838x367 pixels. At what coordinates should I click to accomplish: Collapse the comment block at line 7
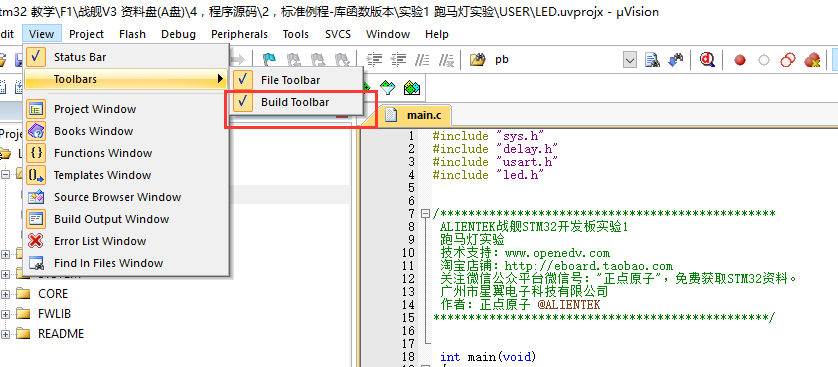click(x=425, y=214)
